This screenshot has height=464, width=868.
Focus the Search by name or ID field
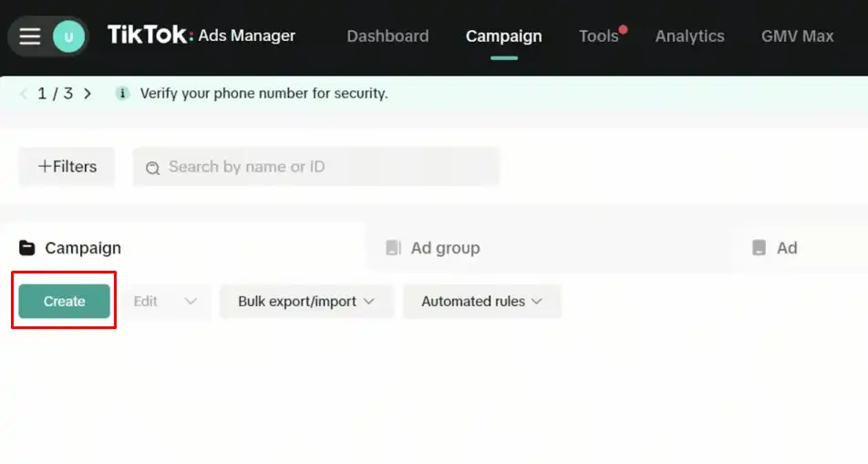point(316,167)
